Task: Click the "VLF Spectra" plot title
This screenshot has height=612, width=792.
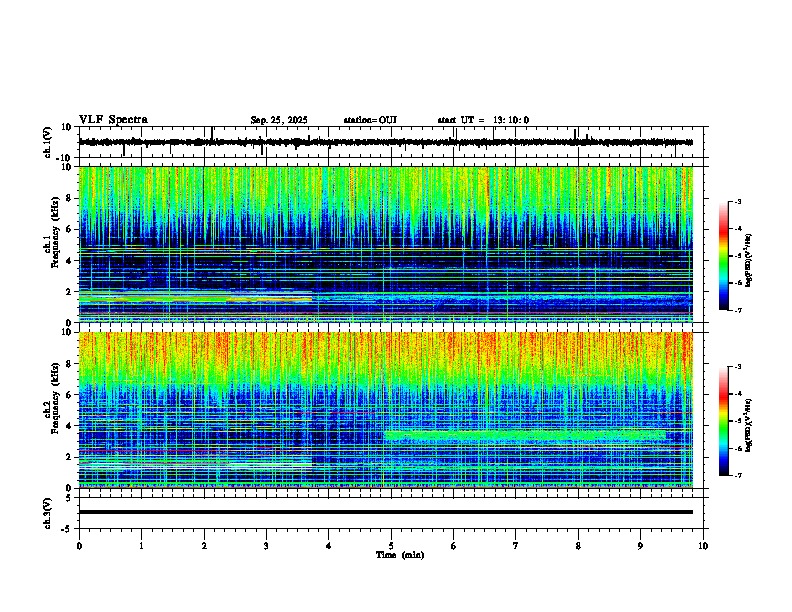Action: (113, 120)
